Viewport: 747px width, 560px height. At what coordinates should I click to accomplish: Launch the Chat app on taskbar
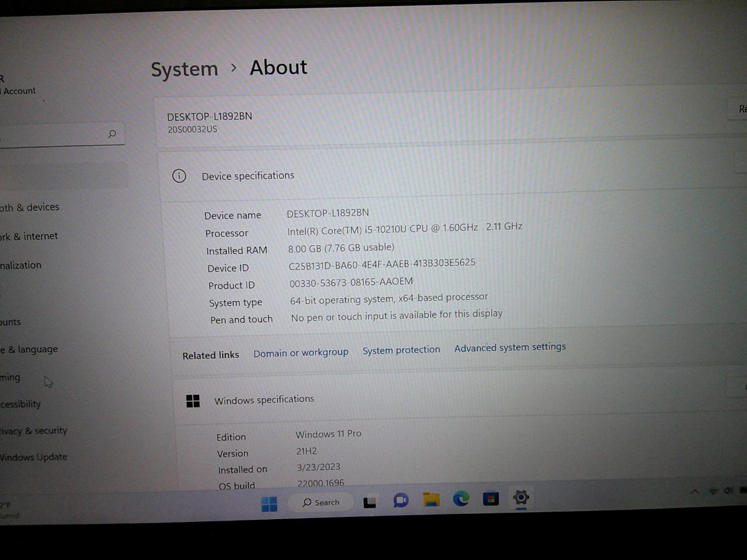point(401,501)
